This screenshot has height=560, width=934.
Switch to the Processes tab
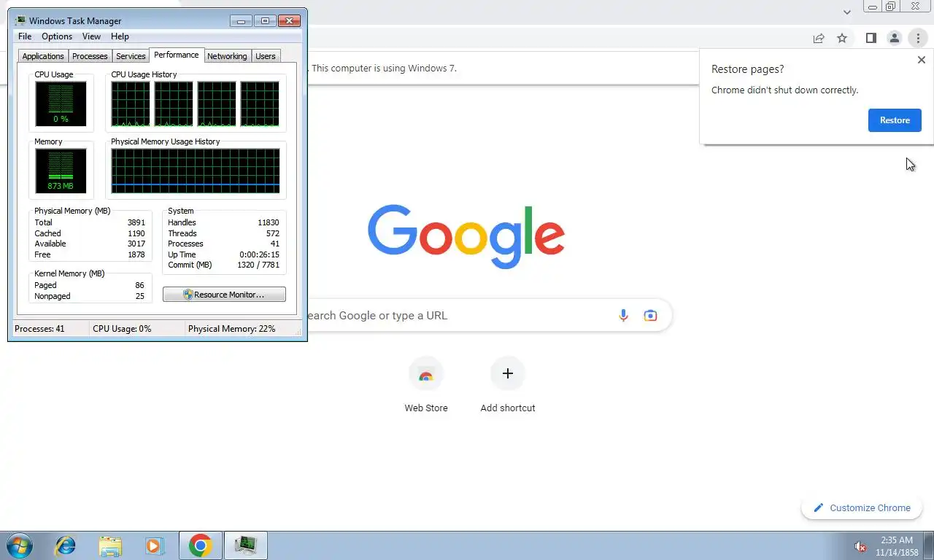coord(90,56)
